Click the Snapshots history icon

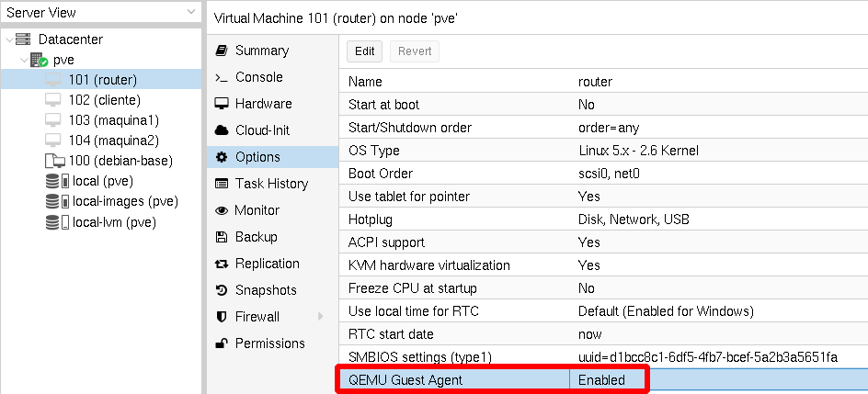tap(221, 290)
